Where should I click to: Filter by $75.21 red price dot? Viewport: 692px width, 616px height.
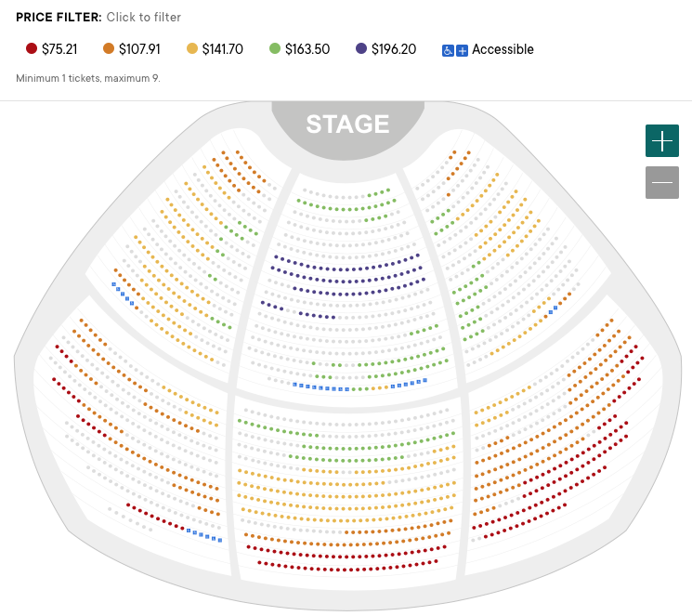[32, 48]
